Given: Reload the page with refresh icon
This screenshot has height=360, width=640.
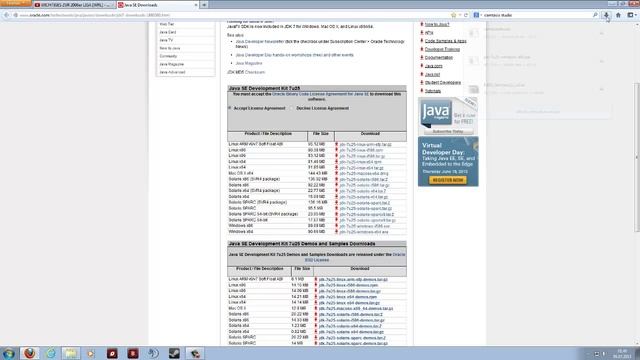Looking at the screenshot, I should tap(466, 15).
